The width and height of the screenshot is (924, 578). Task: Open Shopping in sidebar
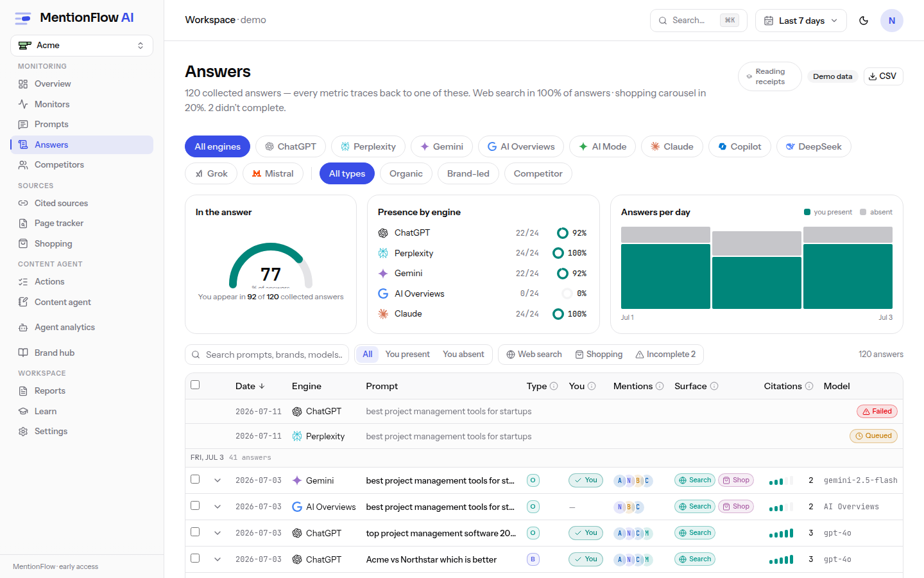pyautogui.click(x=81, y=243)
